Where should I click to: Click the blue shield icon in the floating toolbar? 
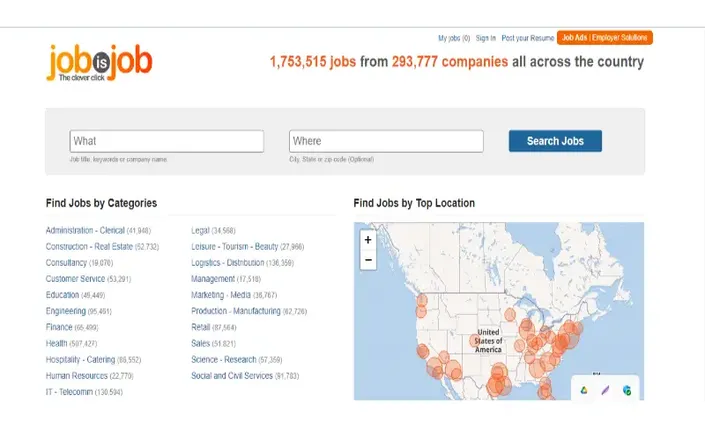point(627,390)
